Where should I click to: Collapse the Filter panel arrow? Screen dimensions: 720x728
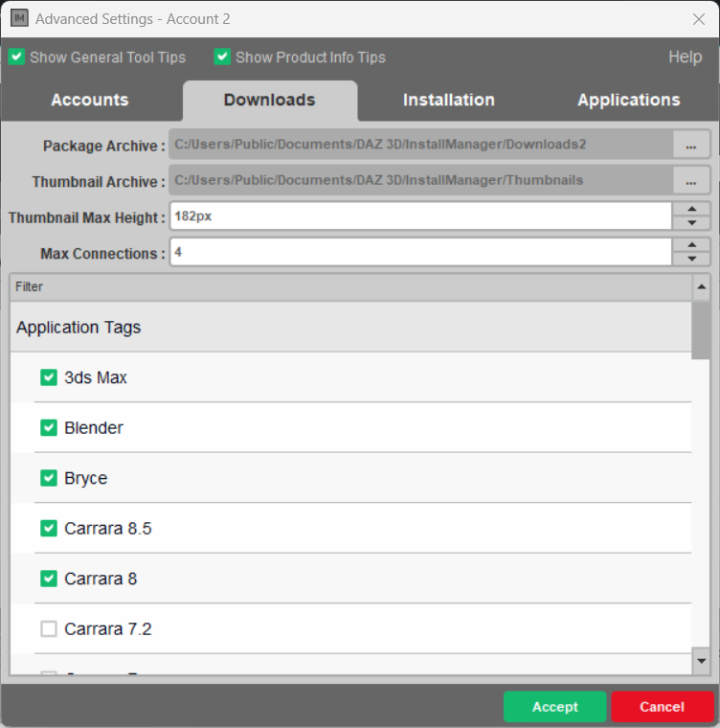(x=701, y=286)
